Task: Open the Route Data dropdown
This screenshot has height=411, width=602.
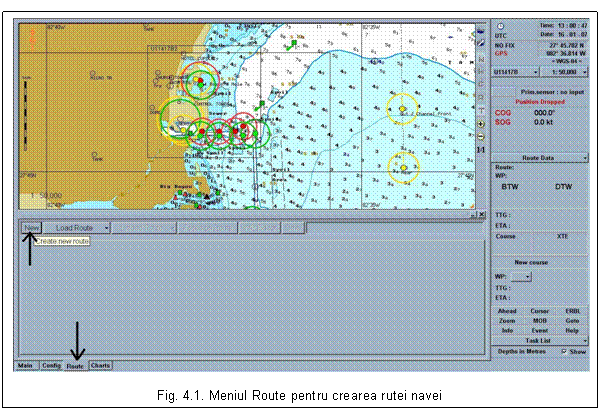Action: [585, 158]
